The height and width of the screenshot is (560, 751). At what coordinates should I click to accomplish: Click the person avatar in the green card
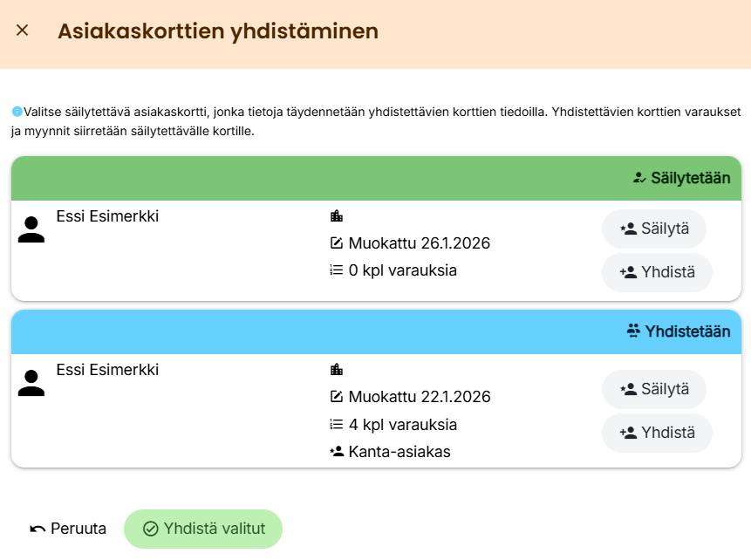pos(31,229)
